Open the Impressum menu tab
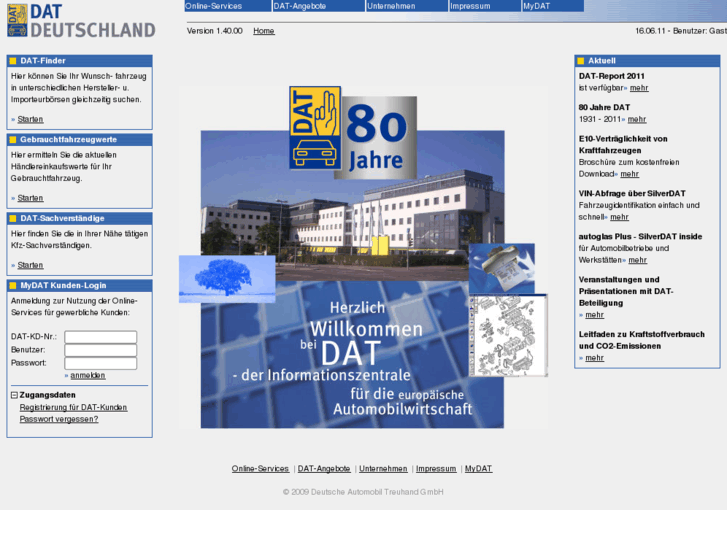The height and width of the screenshot is (545, 727). [x=485, y=6]
